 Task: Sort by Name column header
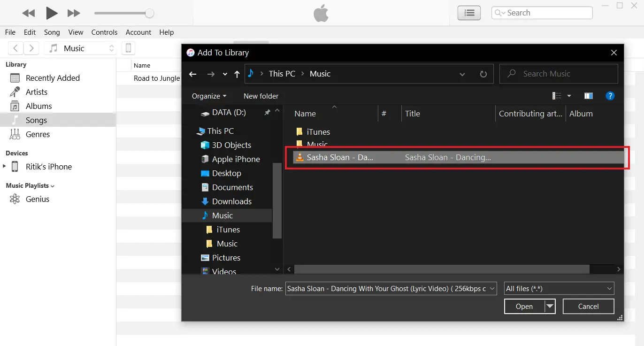click(x=305, y=114)
